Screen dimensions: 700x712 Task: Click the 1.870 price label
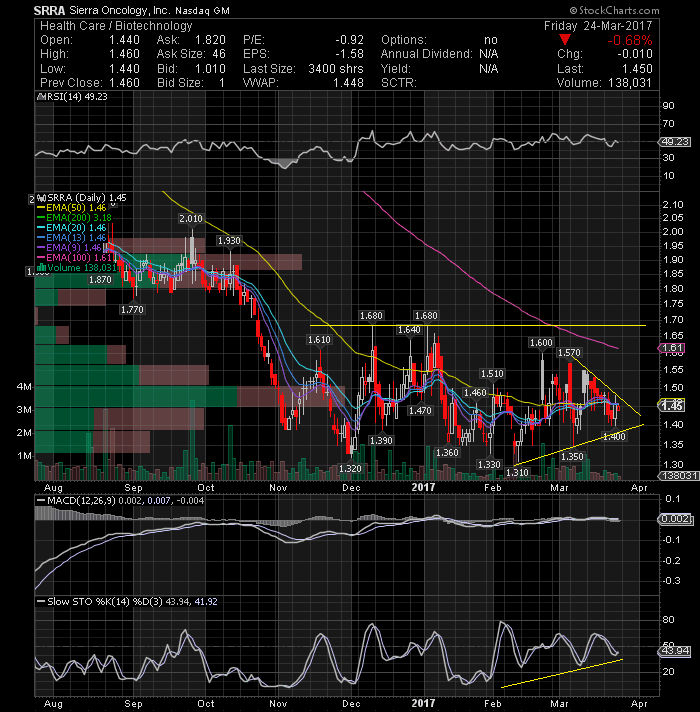tap(100, 280)
